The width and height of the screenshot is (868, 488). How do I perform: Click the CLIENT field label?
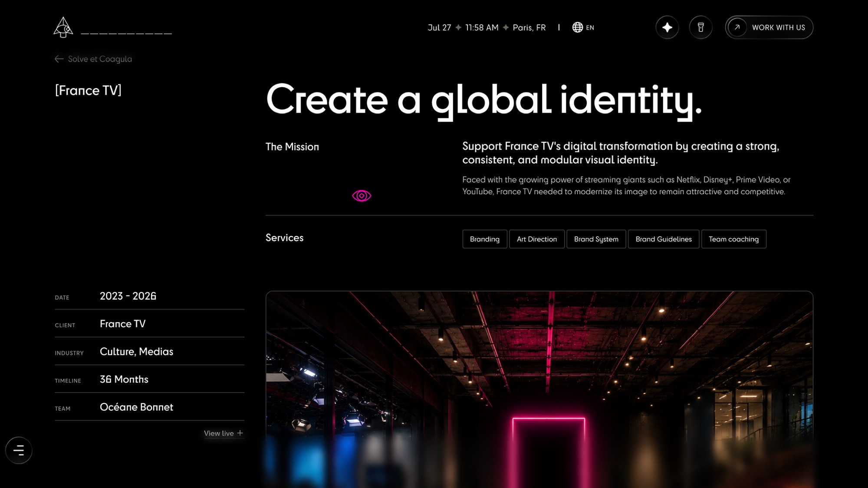click(x=65, y=325)
